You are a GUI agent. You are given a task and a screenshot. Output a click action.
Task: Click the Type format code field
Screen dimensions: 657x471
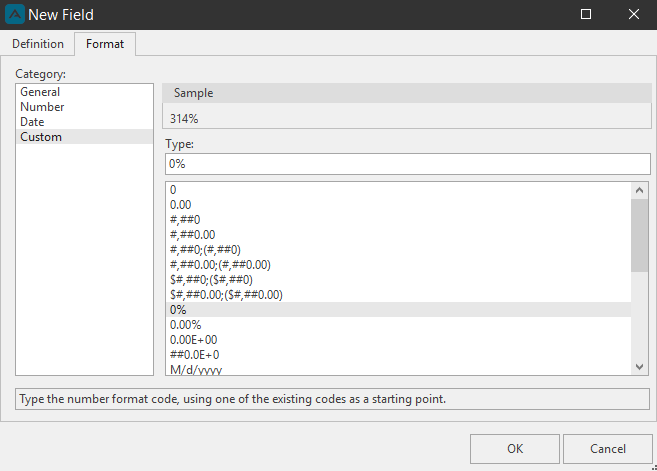coord(408,164)
